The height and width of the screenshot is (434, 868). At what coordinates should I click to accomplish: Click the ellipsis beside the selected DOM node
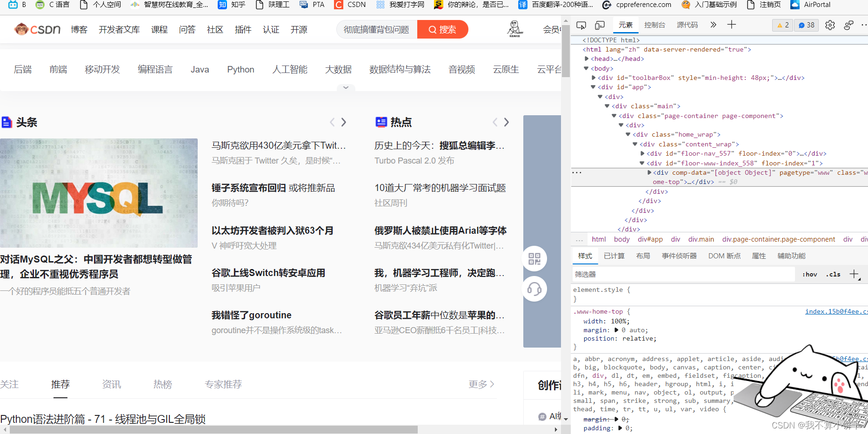(577, 172)
